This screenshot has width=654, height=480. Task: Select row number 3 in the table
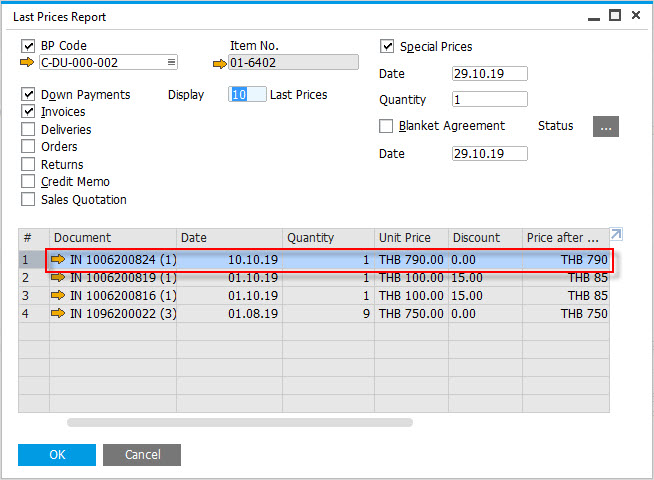point(34,295)
